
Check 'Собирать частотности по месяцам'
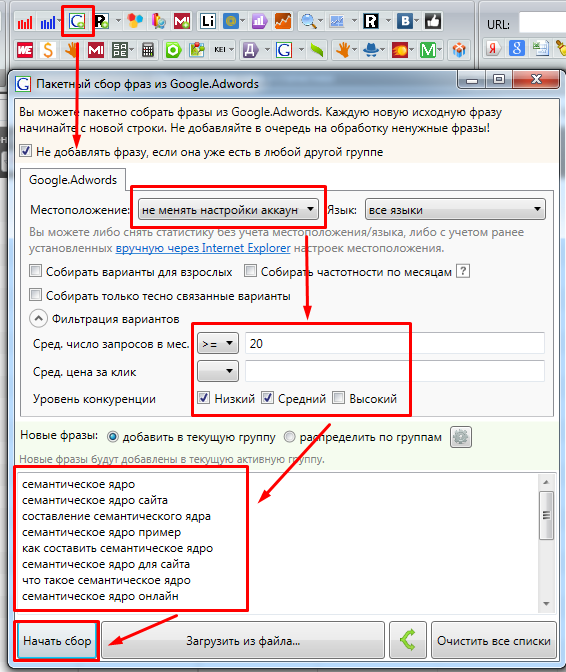coord(250,271)
